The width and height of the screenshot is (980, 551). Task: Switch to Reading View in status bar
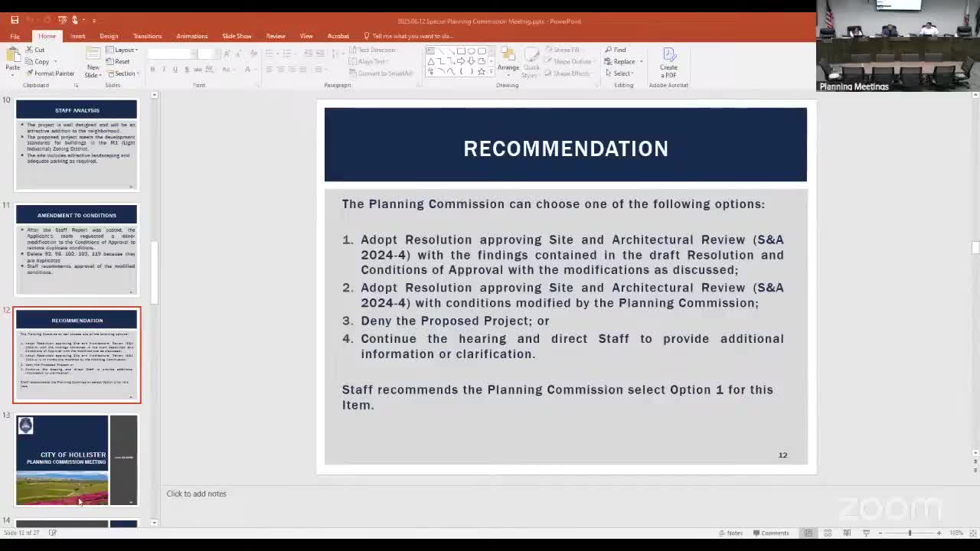pyautogui.click(x=847, y=533)
